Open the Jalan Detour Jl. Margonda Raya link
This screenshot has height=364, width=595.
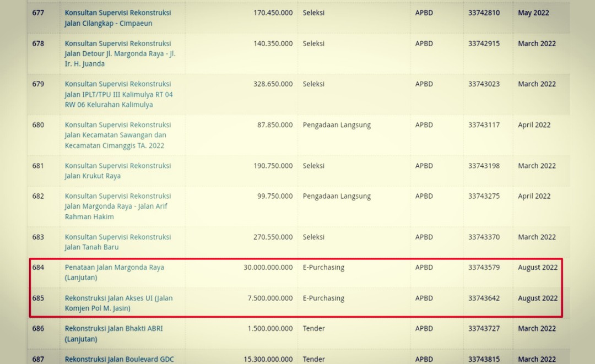120,53
